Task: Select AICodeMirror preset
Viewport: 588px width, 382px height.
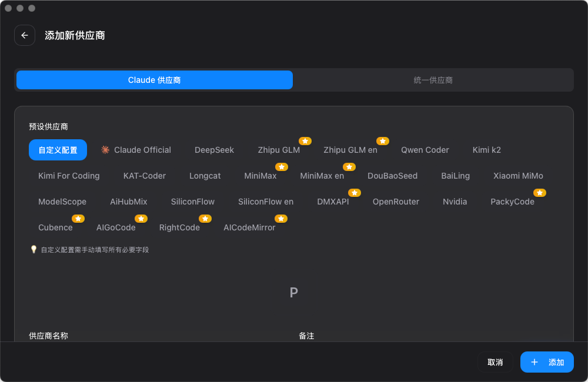Action: (x=249, y=227)
